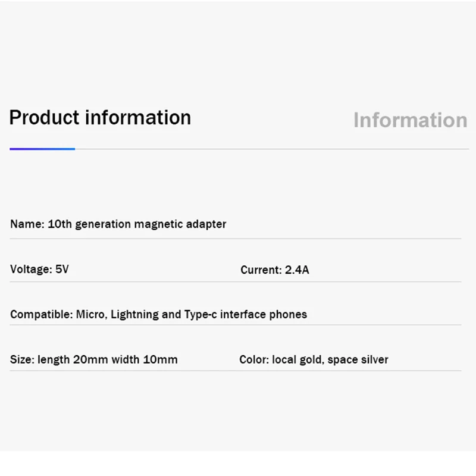Click 'Color: local gold, space silver' text

click(314, 360)
